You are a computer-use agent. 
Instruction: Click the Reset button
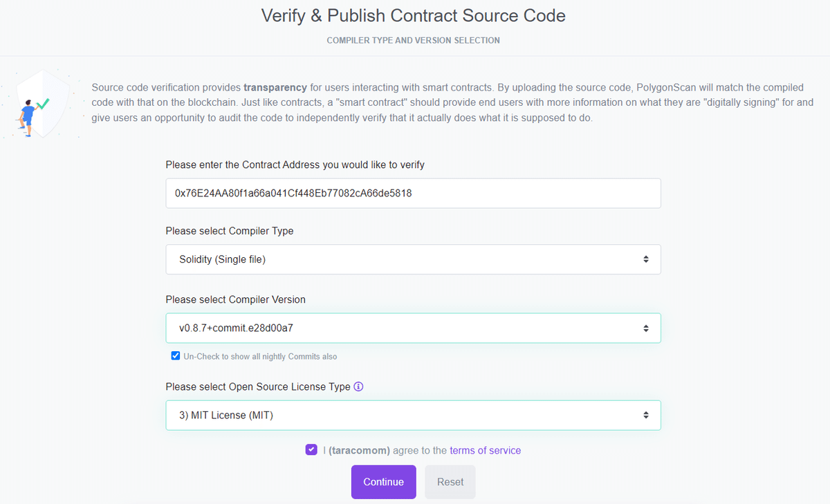[x=450, y=482]
